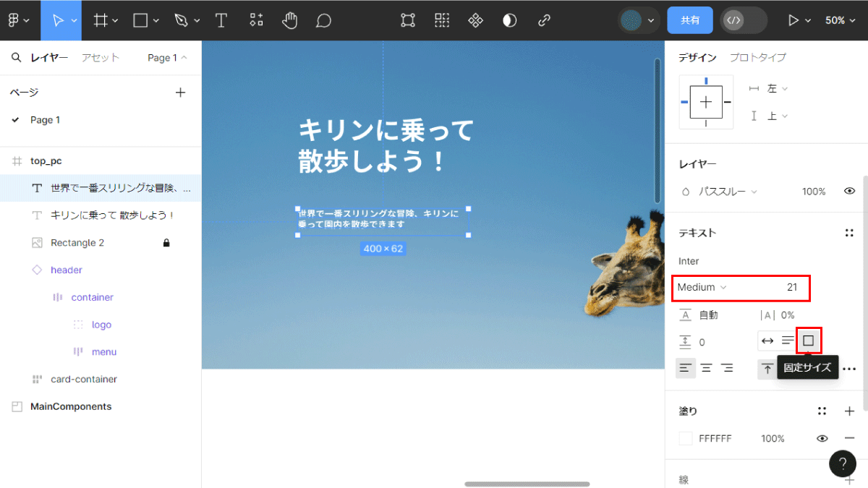
Task: Click the font size field showing 21
Action: coord(792,288)
